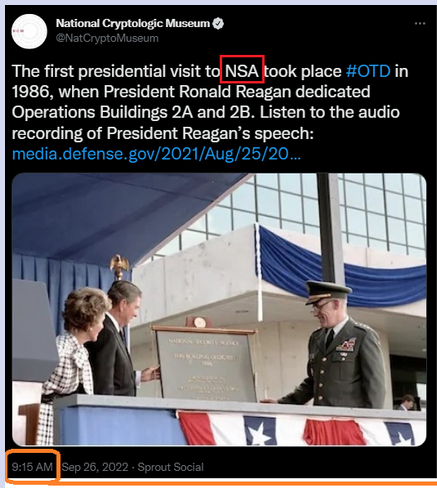The height and width of the screenshot is (488, 437).
Task: Click the red-boxed NSA word in tweet
Action: [242, 71]
